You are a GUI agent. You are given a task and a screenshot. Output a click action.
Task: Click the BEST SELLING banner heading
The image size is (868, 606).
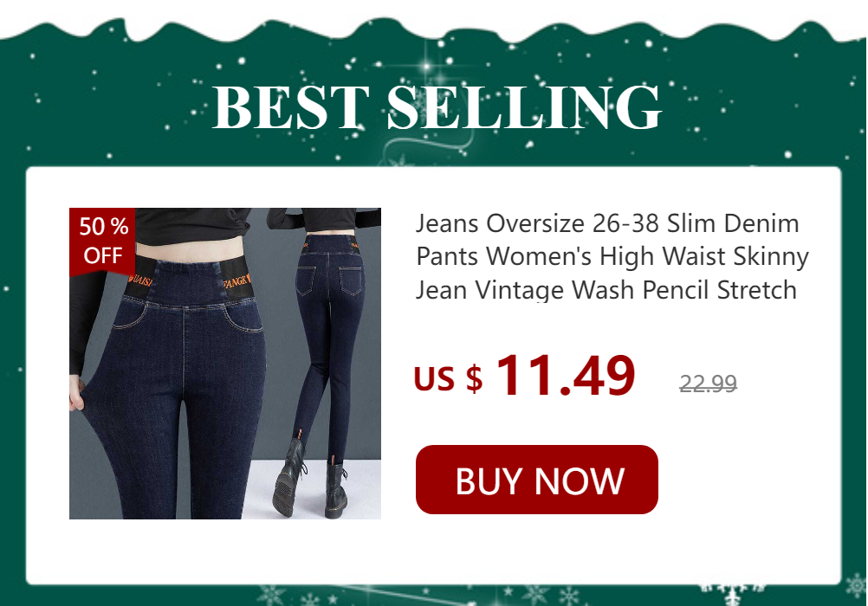click(437, 107)
